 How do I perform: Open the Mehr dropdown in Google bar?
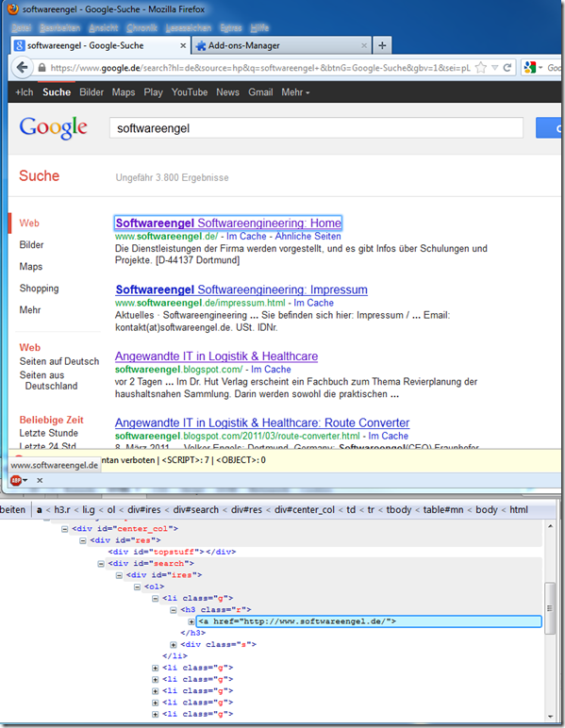(295, 92)
